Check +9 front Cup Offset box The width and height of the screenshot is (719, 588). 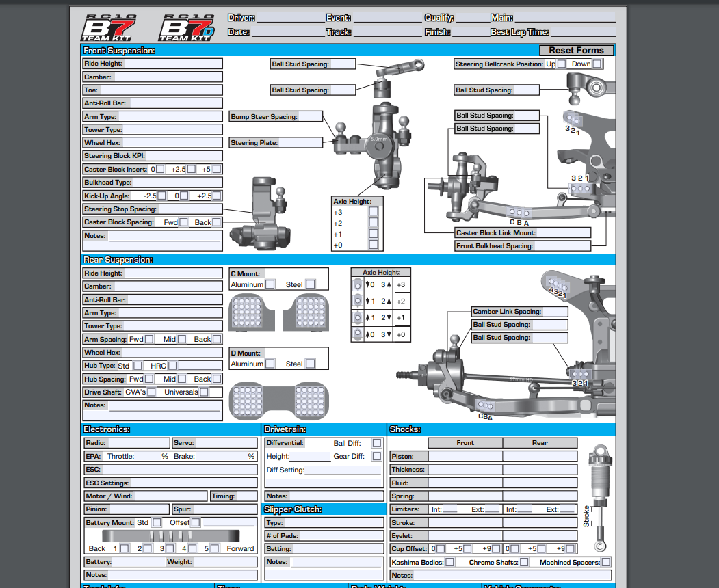point(496,548)
